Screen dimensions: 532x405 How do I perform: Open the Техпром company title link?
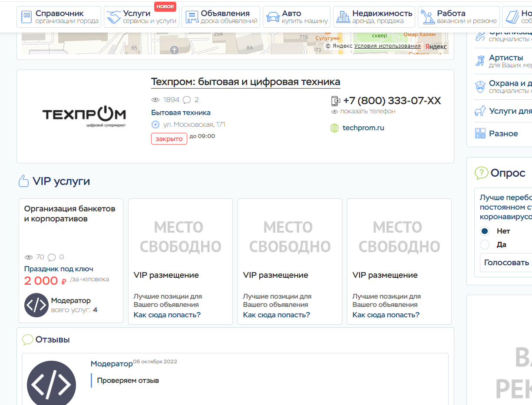click(x=245, y=82)
